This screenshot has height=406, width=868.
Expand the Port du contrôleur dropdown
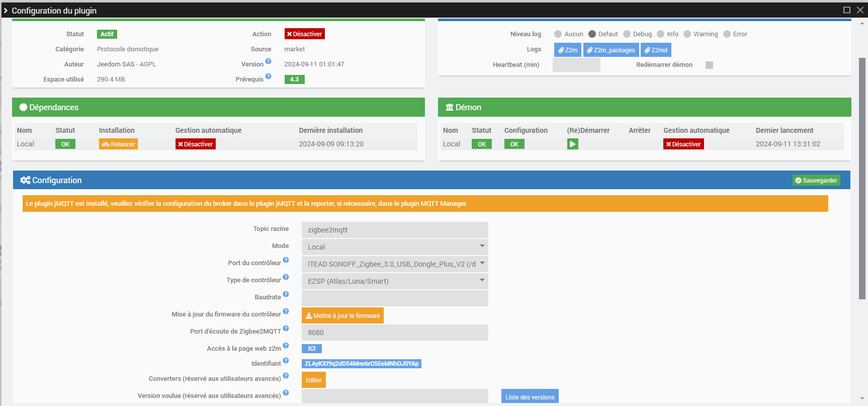click(395, 264)
